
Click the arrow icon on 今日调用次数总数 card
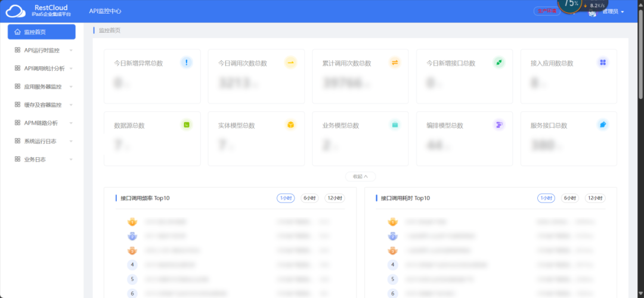[291, 63]
